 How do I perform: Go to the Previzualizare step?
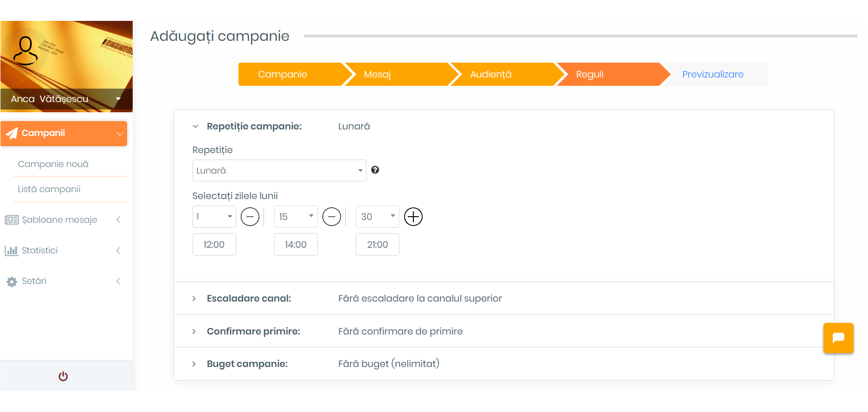click(713, 74)
